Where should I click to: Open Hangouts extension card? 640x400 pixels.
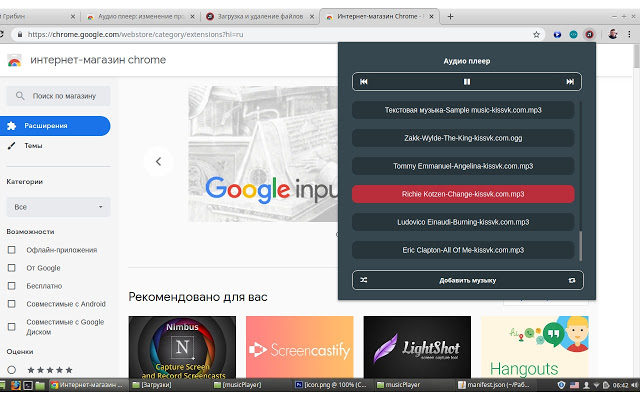535,347
